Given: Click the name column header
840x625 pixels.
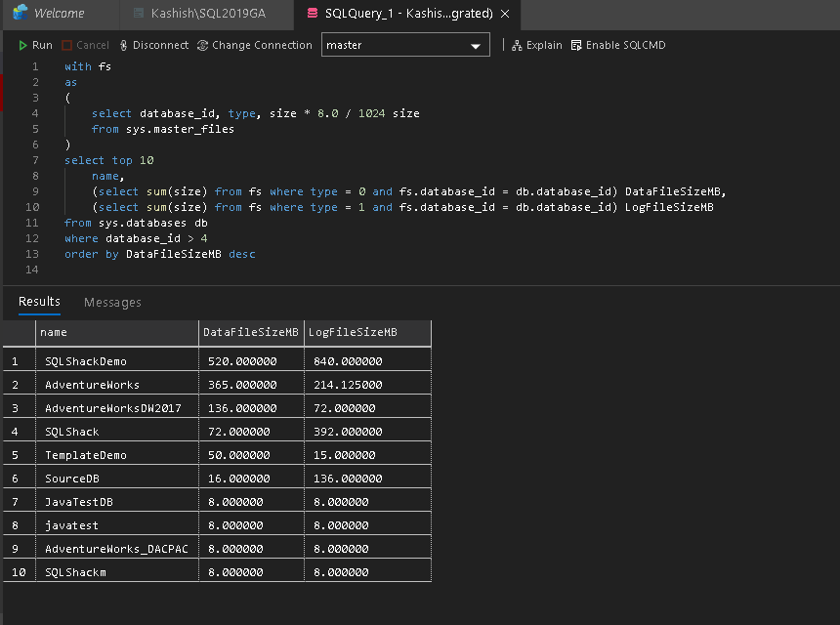Looking at the screenshot, I should (115, 333).
